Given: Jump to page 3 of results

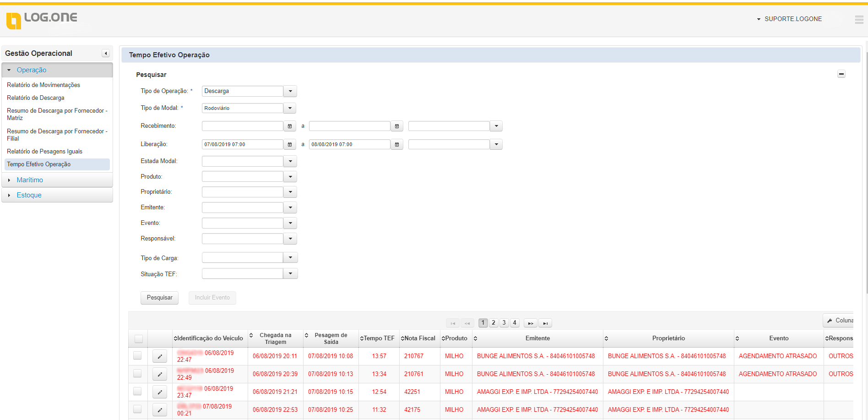Looking at the screenshot, I should point(504,323).
